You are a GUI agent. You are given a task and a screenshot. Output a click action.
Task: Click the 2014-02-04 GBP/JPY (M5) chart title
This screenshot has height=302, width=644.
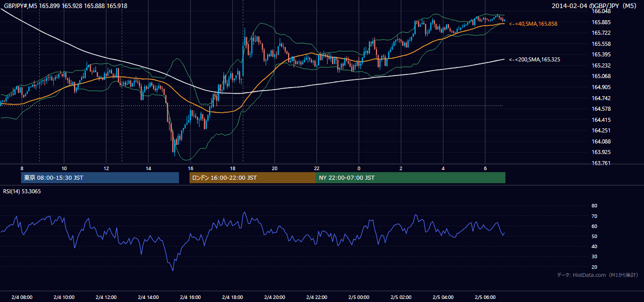[595, 6]
